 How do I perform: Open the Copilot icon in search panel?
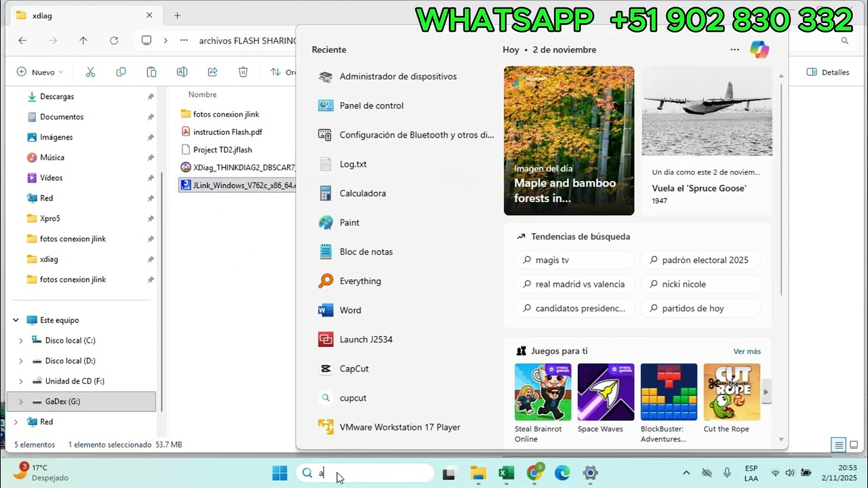(759, 49)
